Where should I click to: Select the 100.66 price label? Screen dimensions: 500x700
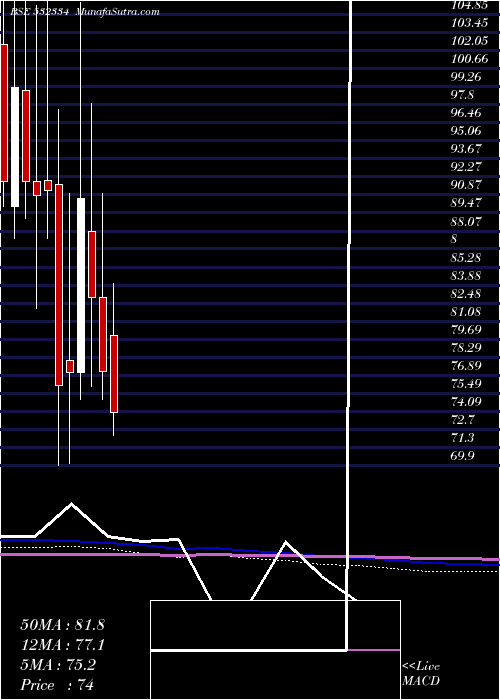[x=467, y=58]
